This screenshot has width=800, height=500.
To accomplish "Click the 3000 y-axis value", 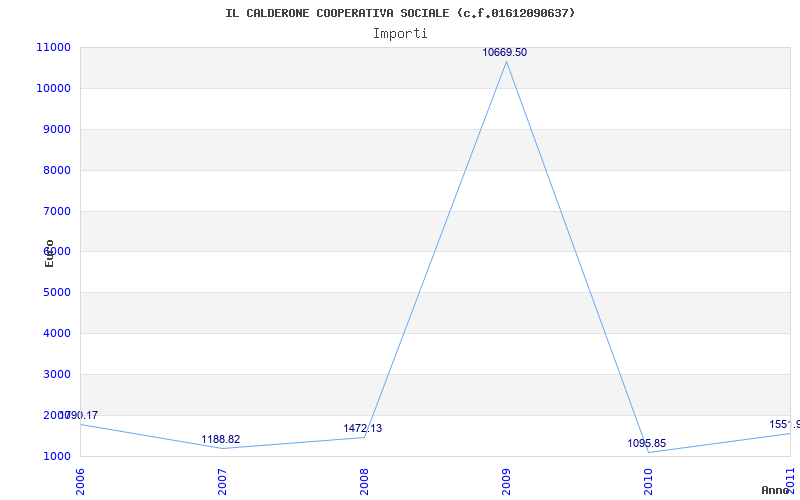I will (x=56, y=374).
